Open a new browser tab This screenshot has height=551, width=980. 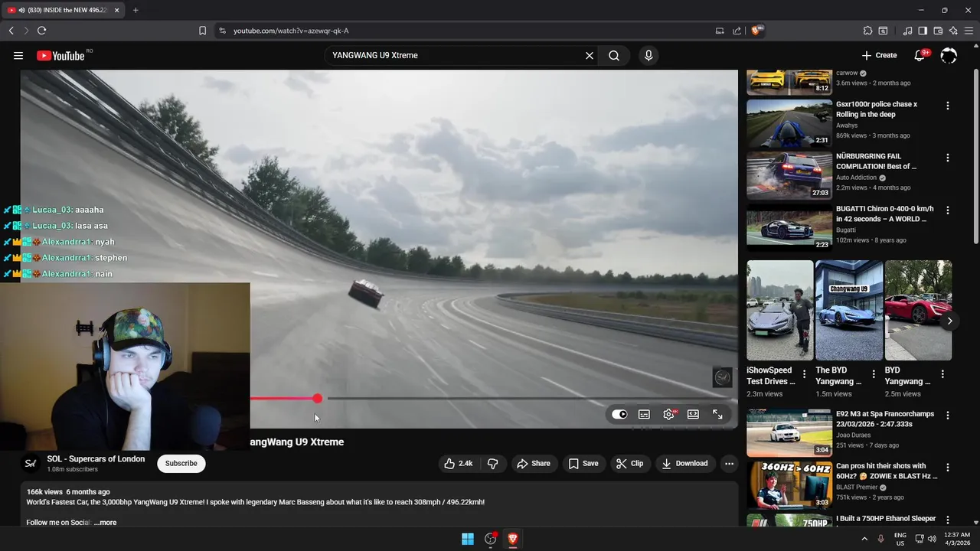click(x=136, y=10)
